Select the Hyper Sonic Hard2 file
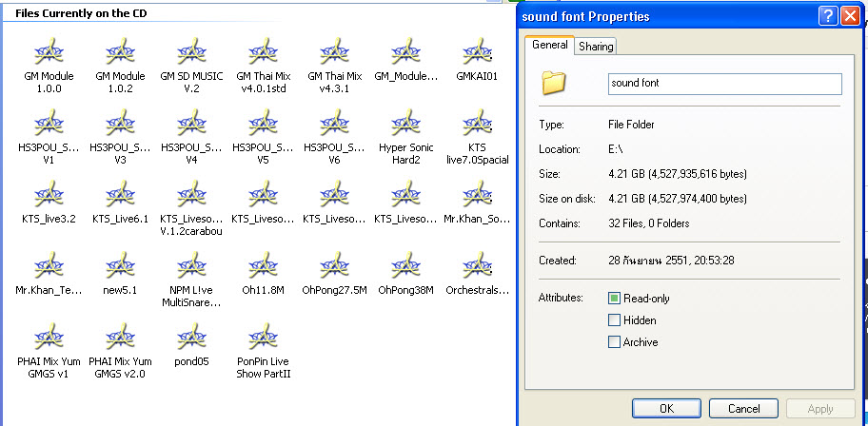868x426 pixels. [x=405, y=138]
